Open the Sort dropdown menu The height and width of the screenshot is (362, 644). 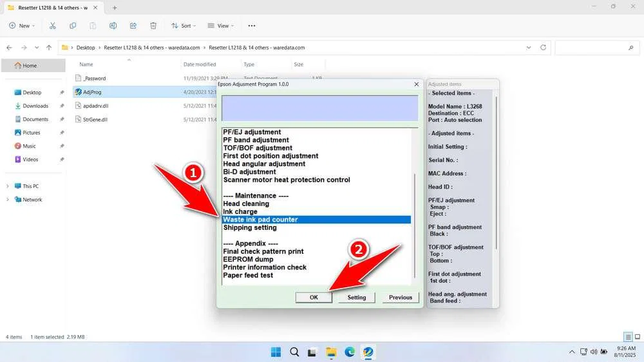(184, 26)
